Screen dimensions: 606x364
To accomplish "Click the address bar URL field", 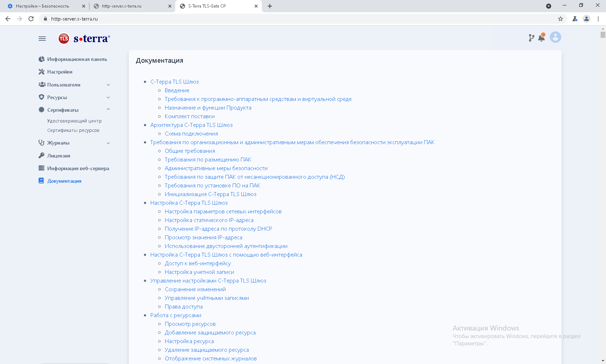I will pos(303,19).
